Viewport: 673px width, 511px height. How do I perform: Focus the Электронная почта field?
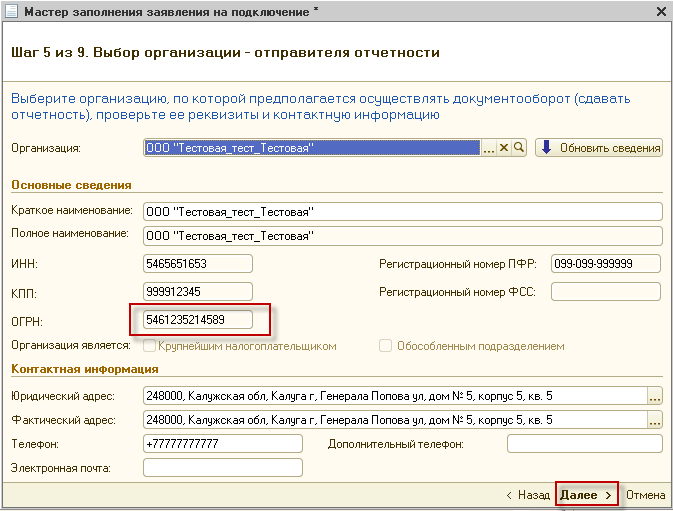[222, 468]
